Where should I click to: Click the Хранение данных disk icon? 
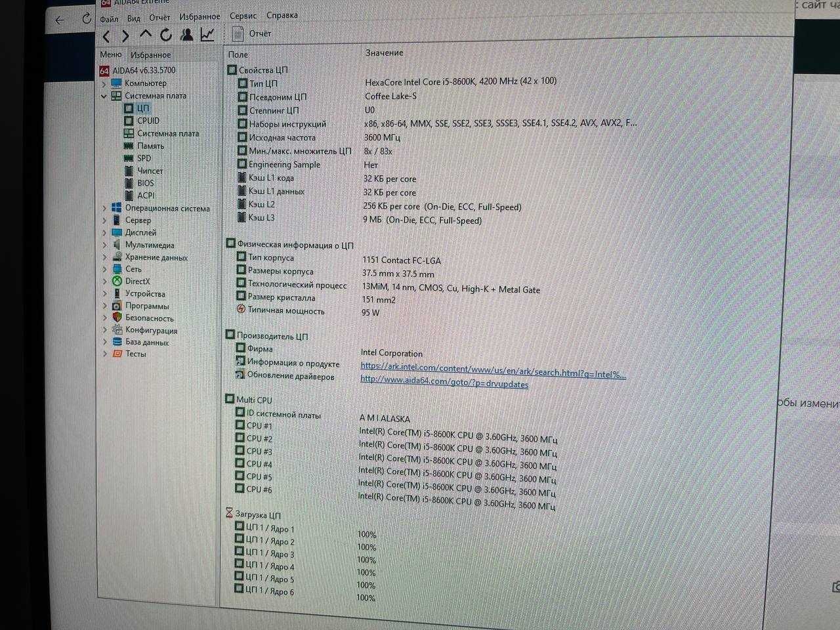(117, 257)
